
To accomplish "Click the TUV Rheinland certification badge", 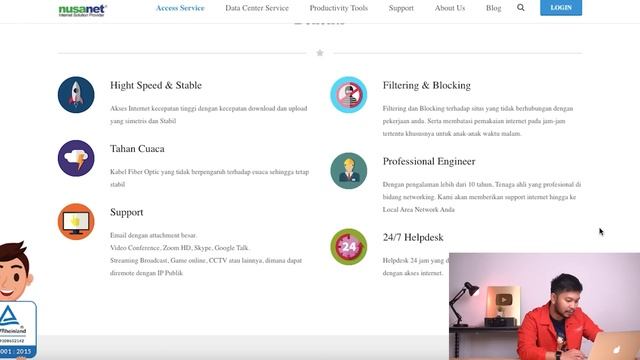I will point(18,330).
